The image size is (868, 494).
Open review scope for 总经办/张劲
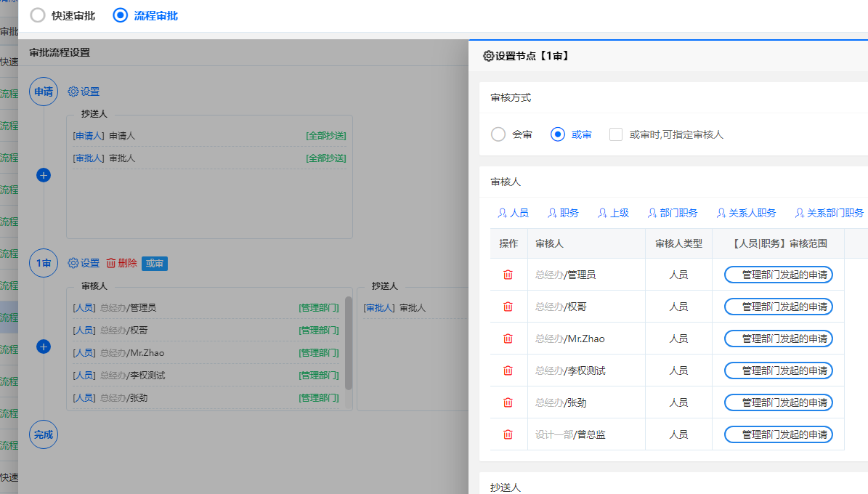[x=779, y=402]
